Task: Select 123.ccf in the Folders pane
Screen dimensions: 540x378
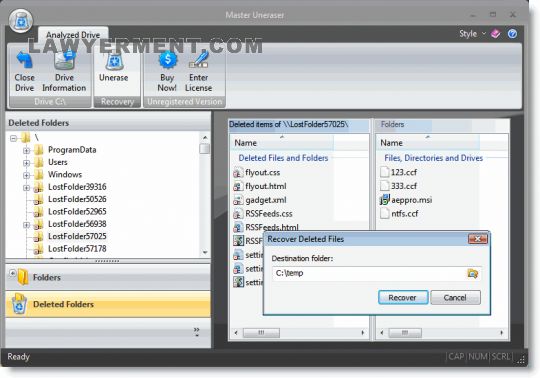Action: [x=404, y=172]
